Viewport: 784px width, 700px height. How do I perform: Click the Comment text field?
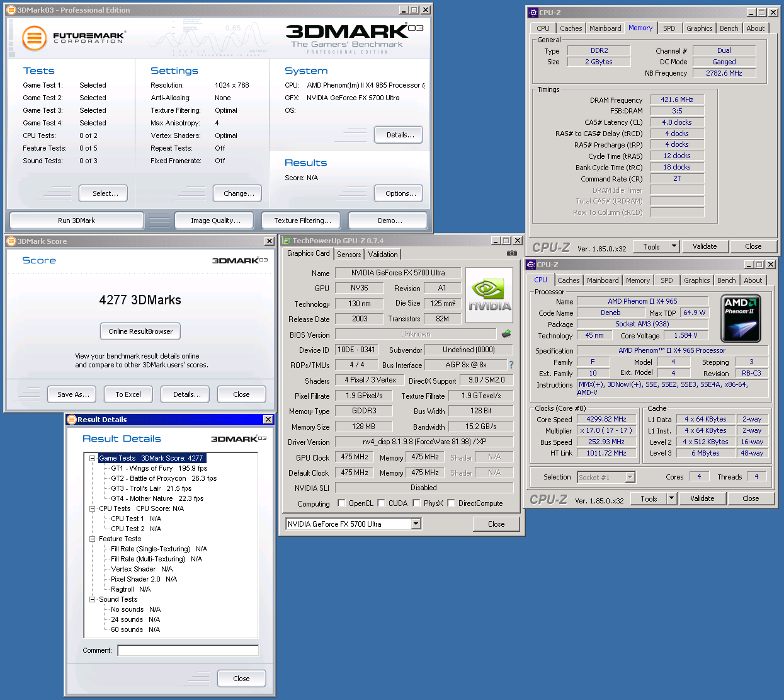tap(188, 650)
